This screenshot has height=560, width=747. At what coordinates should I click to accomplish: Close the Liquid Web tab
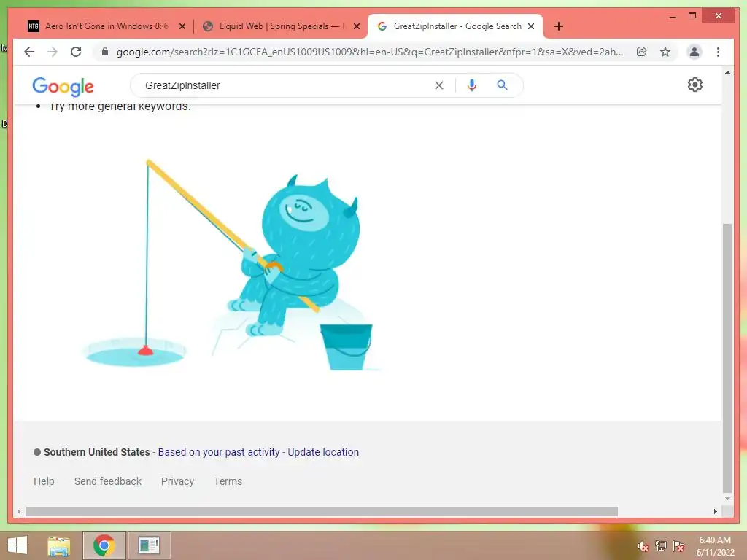(x=356, y=26)
